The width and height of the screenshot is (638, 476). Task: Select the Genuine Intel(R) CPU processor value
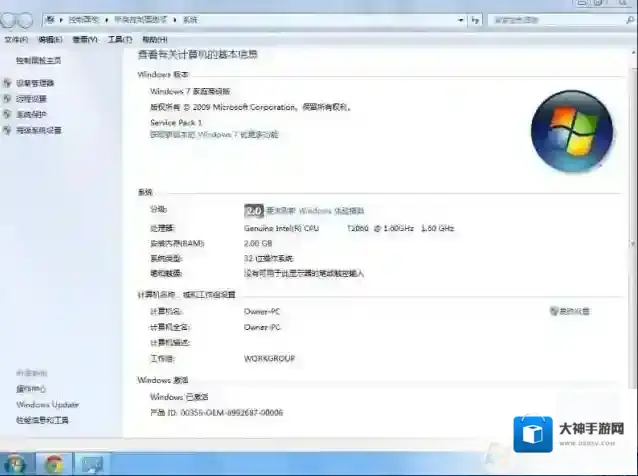coord(349,228)
